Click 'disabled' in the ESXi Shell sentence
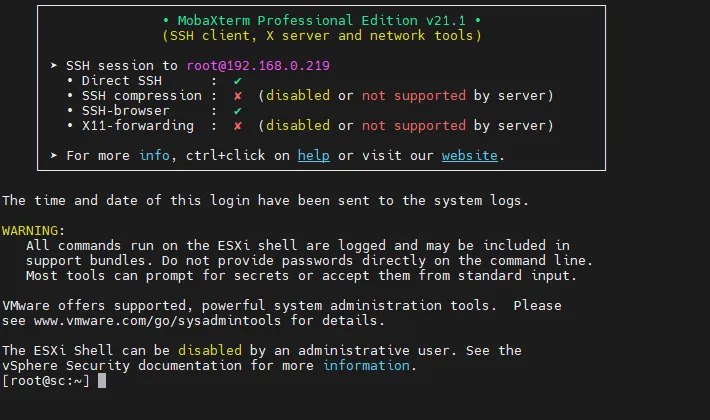 click(x=210, y=351)
